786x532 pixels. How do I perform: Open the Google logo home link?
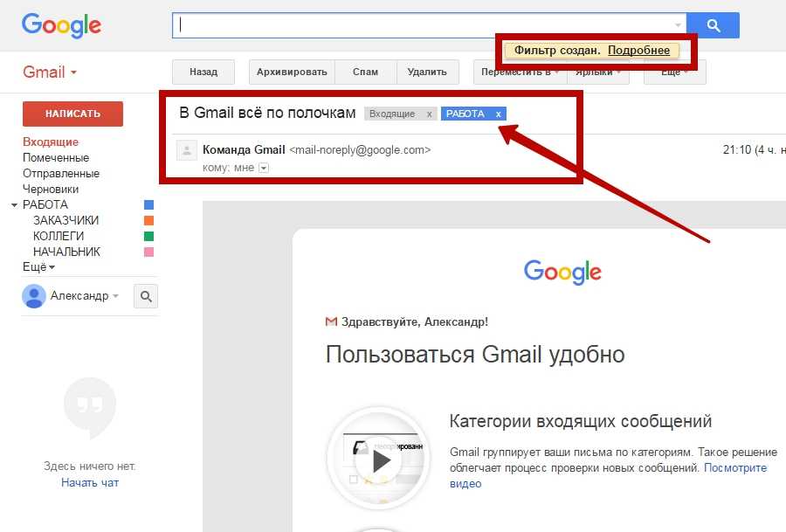(x=61, y=25)
